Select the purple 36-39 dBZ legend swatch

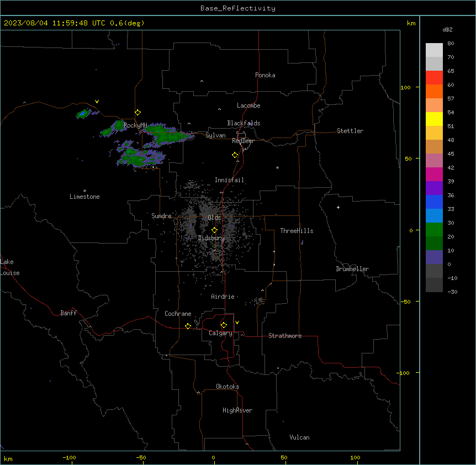click(434, 188)
